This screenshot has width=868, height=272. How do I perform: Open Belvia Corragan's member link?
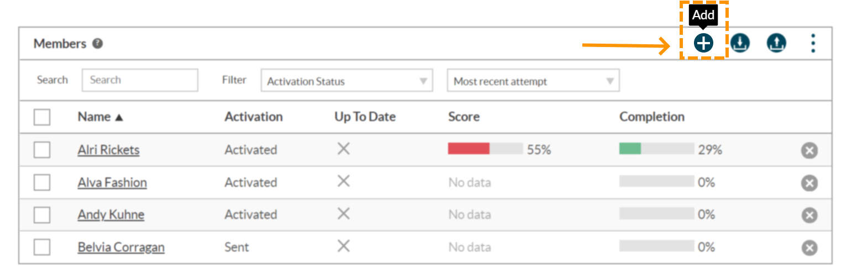tap(121, 248)
